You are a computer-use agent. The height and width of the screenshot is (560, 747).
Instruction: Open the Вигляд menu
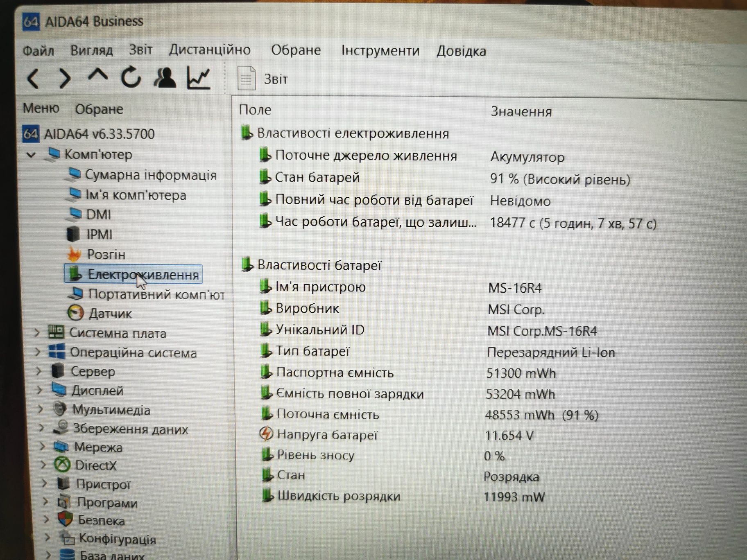pyautogui.click(x=91, y=50)
